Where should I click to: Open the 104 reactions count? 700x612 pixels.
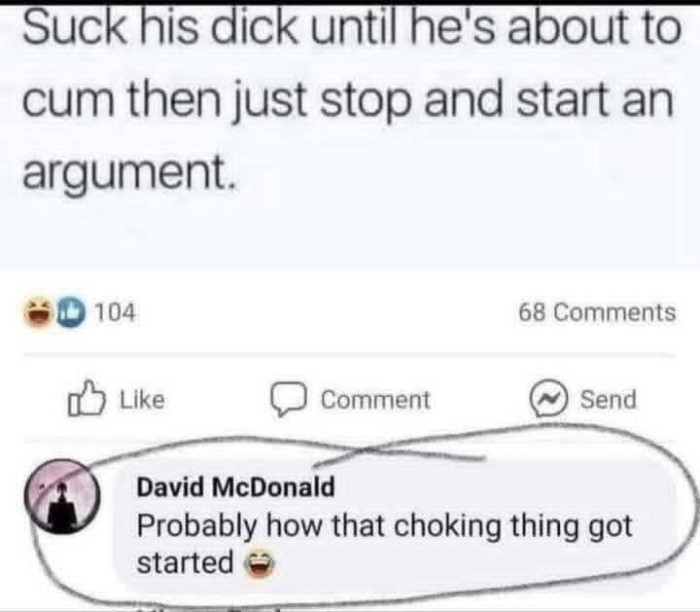[115, 311]
